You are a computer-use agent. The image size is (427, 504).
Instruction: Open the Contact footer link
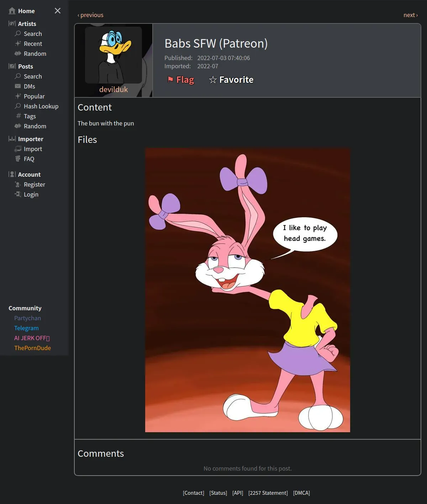194,493
